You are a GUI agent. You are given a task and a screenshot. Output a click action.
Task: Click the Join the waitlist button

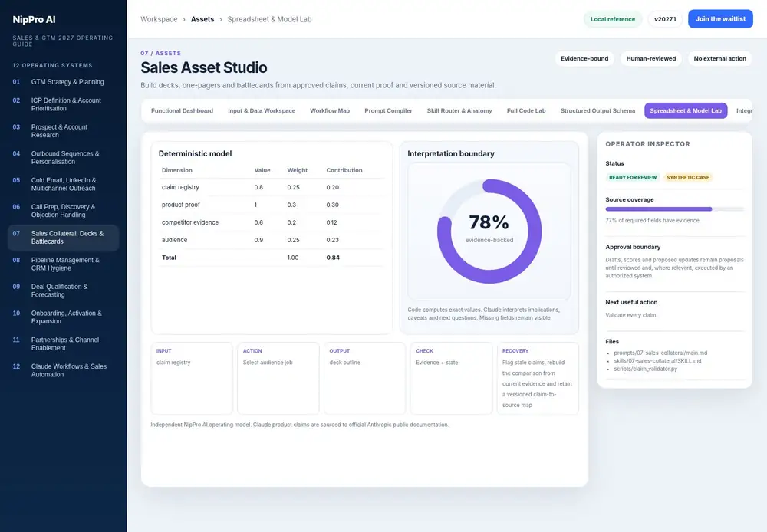(x=720, y=19)
